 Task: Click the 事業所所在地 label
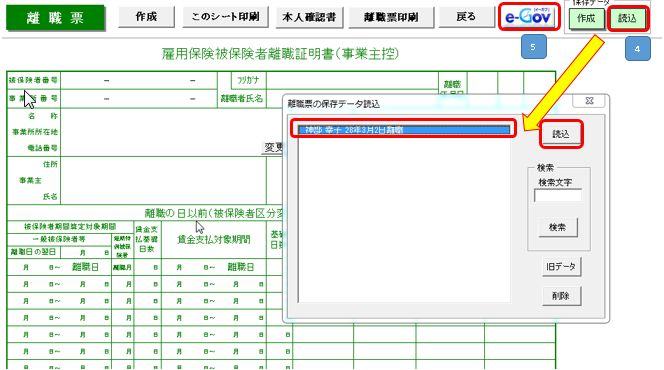(x=35, y=132)
